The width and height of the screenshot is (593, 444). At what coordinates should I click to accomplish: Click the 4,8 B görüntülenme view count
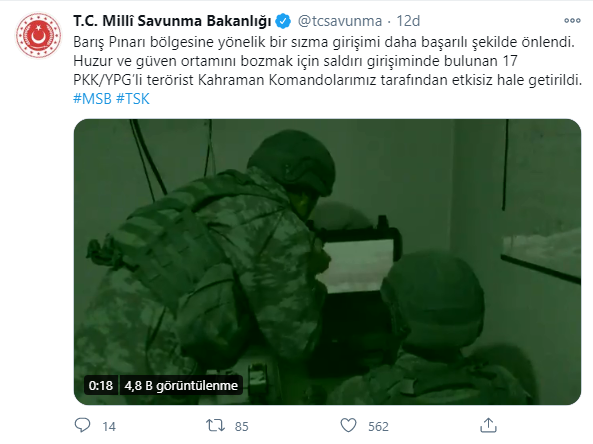tap(181, 385)
